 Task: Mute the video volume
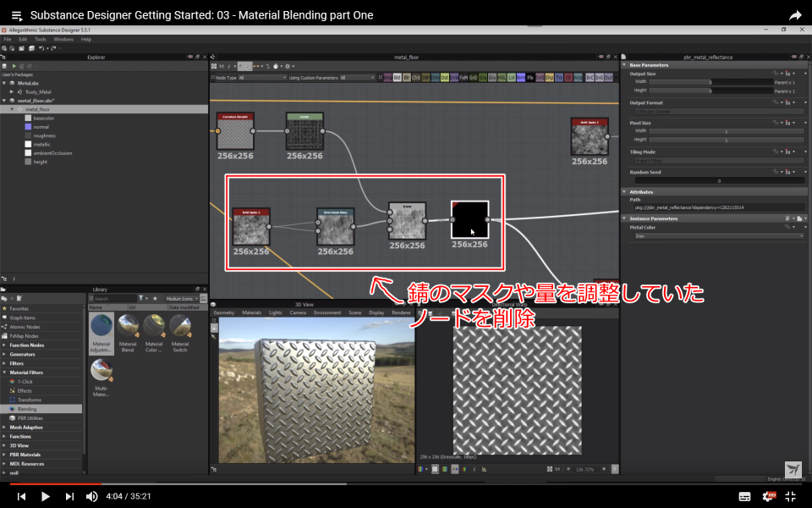pos(91,497)
